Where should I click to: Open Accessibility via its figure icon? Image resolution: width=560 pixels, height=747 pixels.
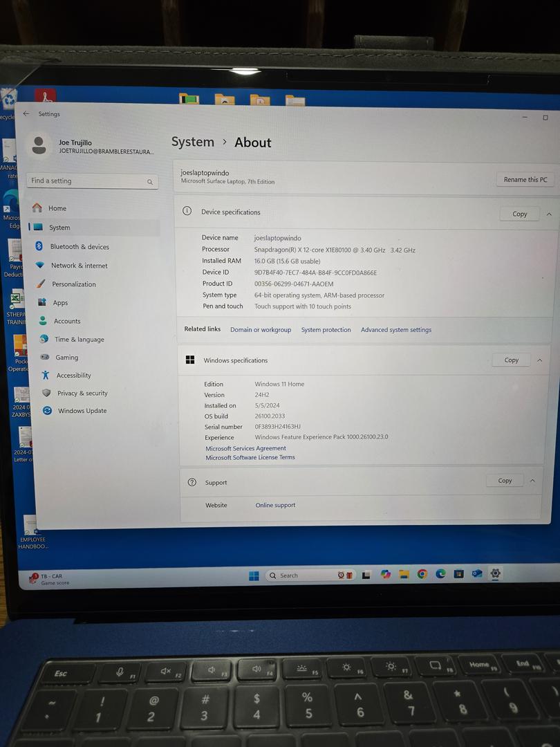45,375
